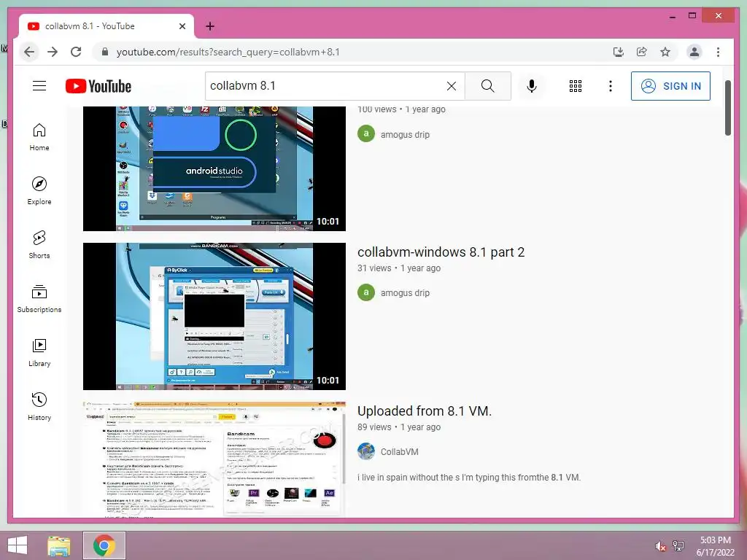Screen dimensions: 747x560
Task: Open Shorts in the sidebar
Action: coord(39,245)
